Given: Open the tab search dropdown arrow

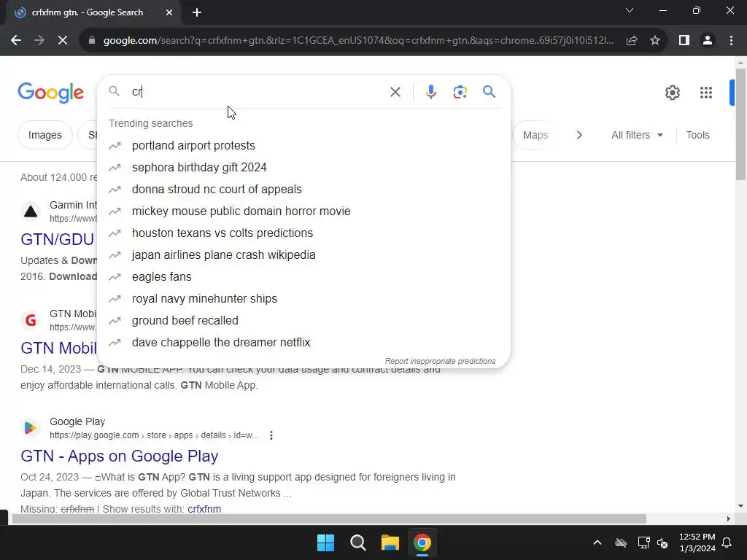Looking at the screenshot, I should point(630,10).
